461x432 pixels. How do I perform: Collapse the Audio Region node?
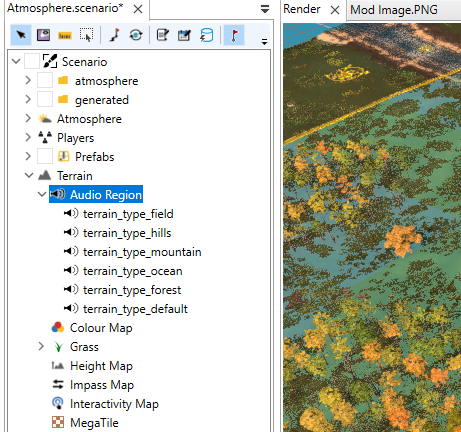click(x=42, y=194)
